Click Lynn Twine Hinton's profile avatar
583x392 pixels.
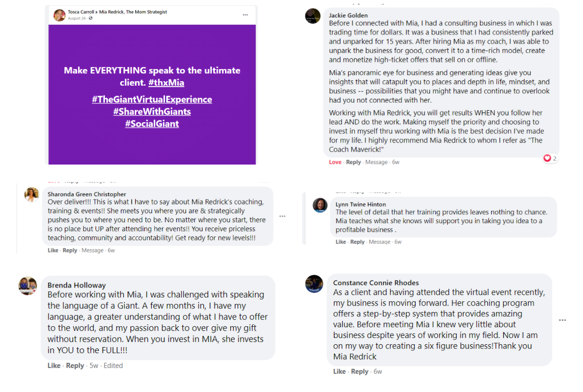click(320, 205)
